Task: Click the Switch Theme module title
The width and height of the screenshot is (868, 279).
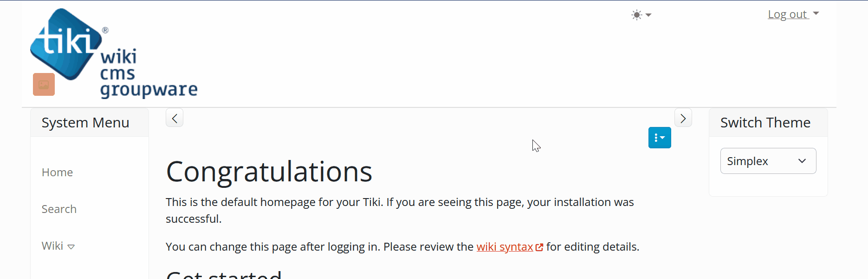Action: pyautogui.click(x=765, y=123)
